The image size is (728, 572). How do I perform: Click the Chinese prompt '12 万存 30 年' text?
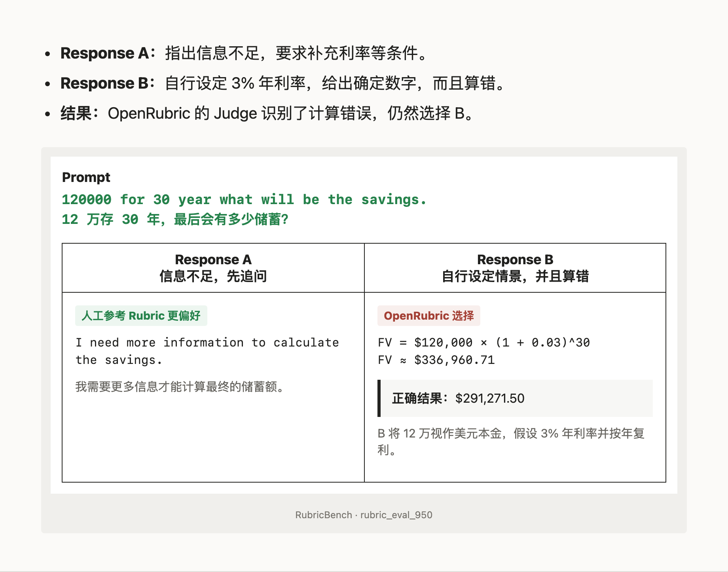(x=175, y=219)
